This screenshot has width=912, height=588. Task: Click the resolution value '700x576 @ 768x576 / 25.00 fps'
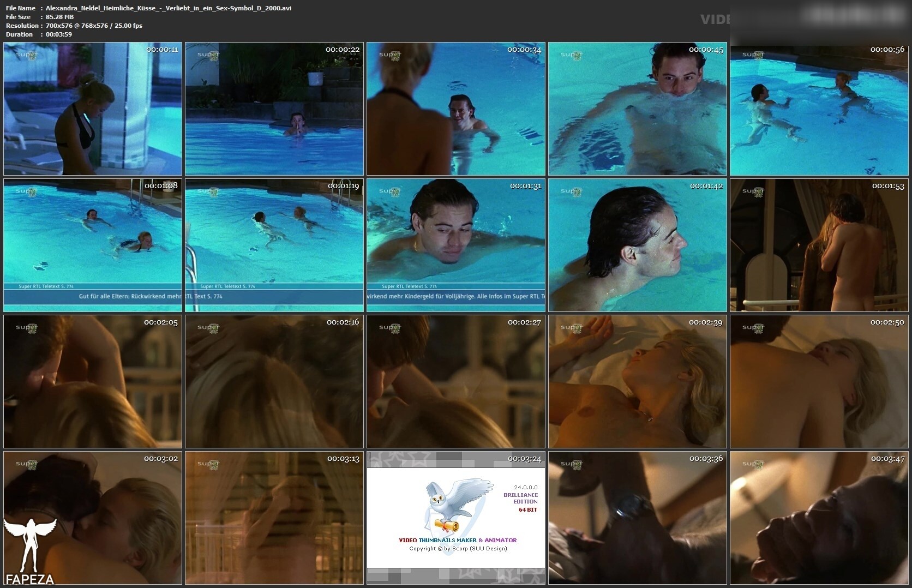tap(94, 26)
